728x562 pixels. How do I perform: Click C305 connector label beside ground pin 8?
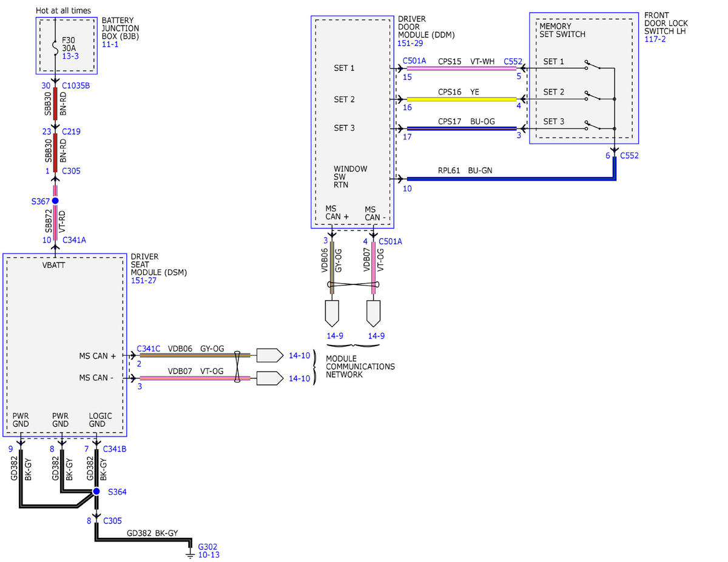[x=113, y=521]
